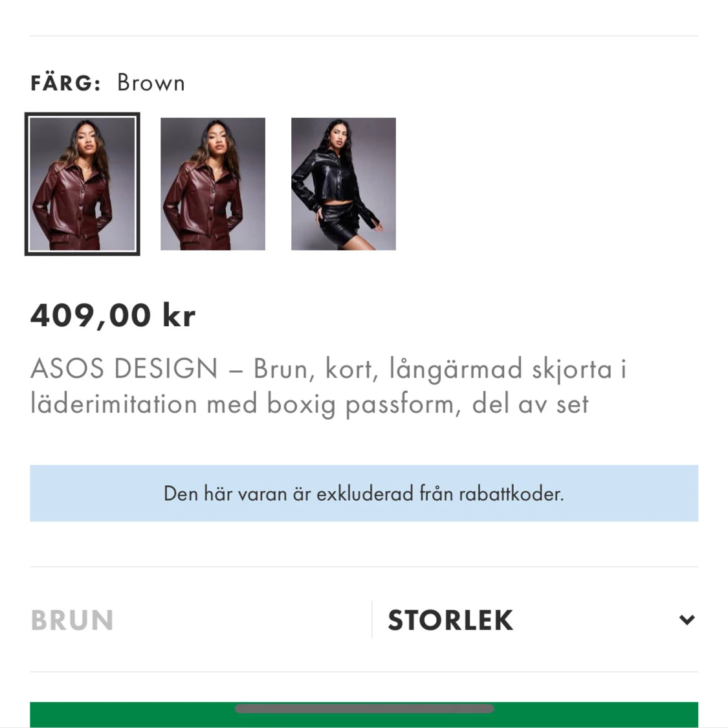
Task: Click the 'långärmad skjorta' text in title
Action: point(500,369)
